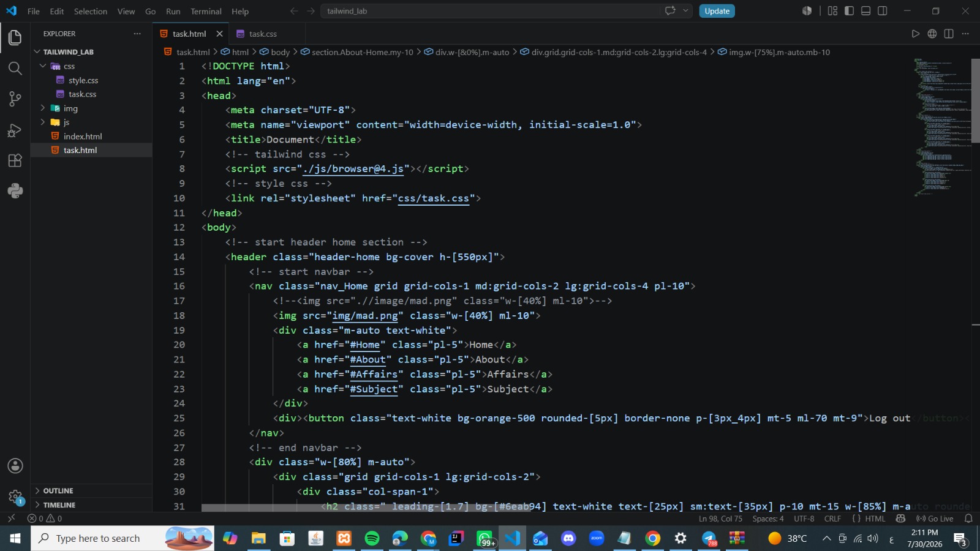Expand the img folder
Viewport: 980px width, 551px height.
tap(70, 108)
